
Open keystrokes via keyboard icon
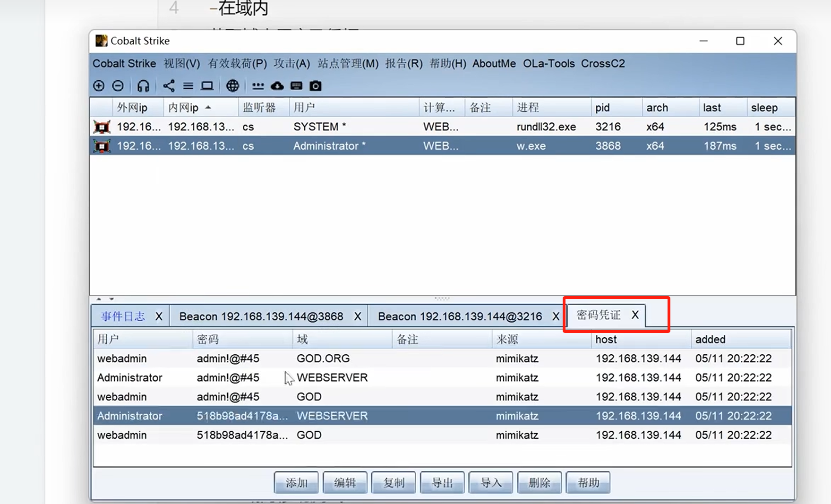click(x=296, y=86)
